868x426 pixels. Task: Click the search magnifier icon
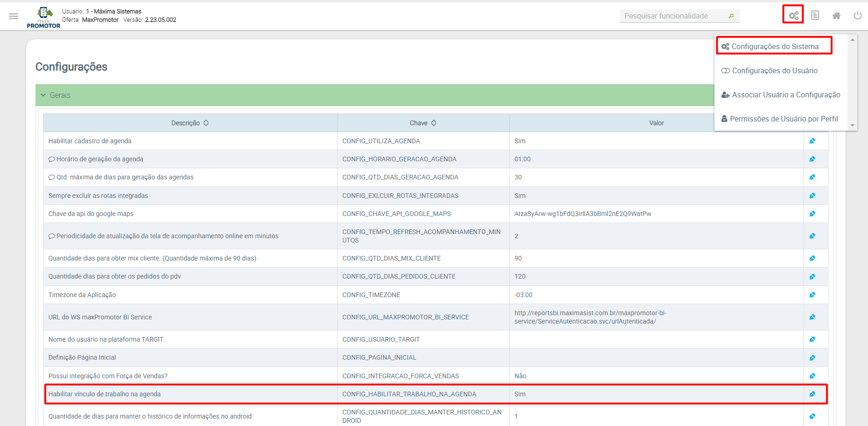click(731, 16)
